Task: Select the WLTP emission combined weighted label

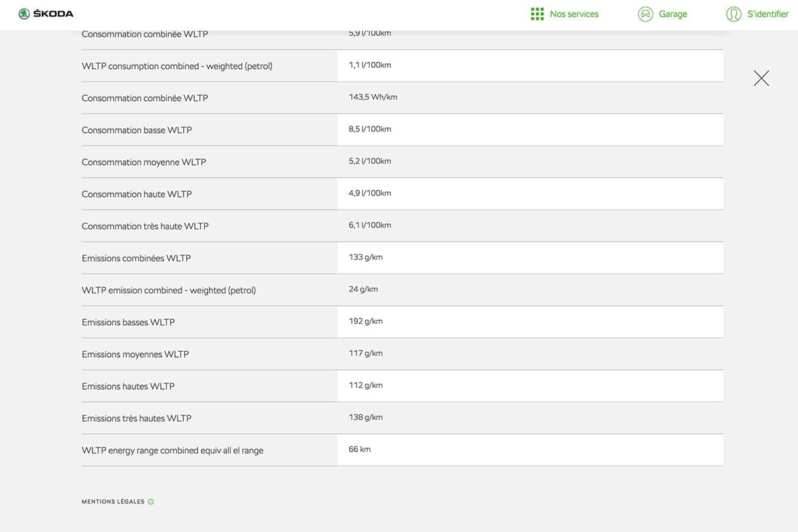Action: 168,290
